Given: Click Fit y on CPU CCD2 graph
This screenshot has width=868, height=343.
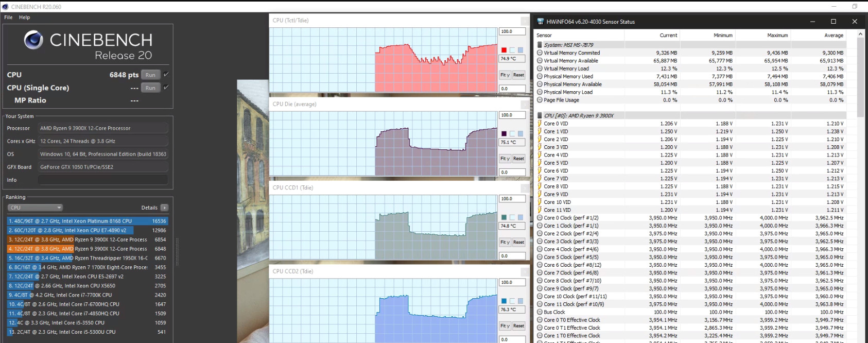Looking at the screenshot, I should (x=505, y=326).
